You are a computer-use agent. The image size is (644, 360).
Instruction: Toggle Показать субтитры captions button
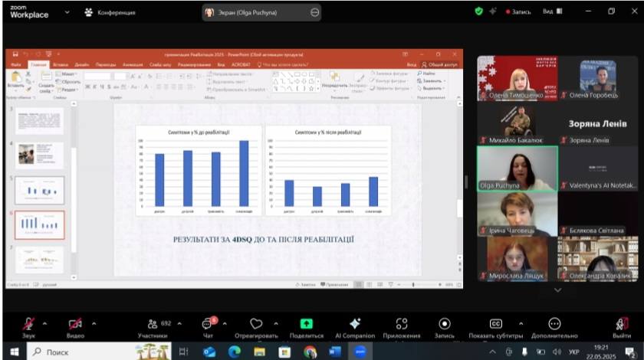(496, 323)
